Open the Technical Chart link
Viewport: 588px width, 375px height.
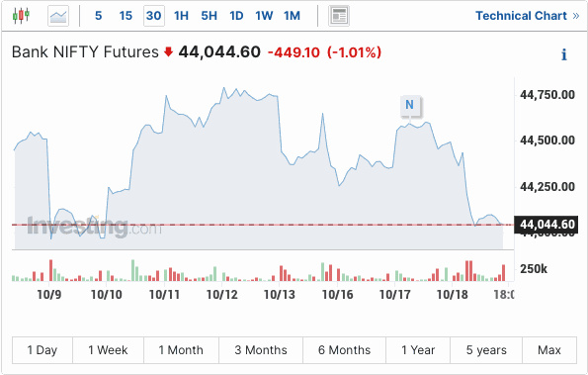click(528, 16)
